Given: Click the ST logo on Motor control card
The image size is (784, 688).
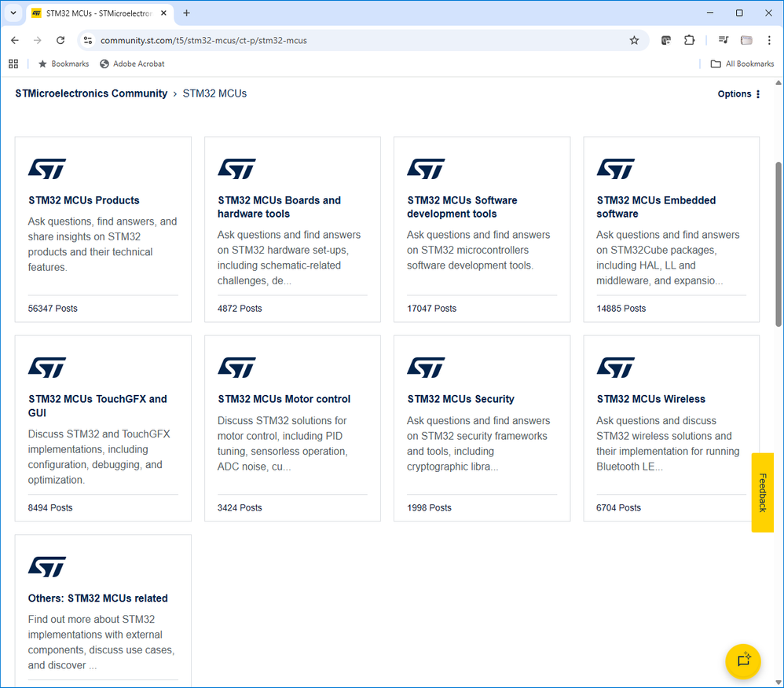Looking at the screenshot, I should (236, 368).
